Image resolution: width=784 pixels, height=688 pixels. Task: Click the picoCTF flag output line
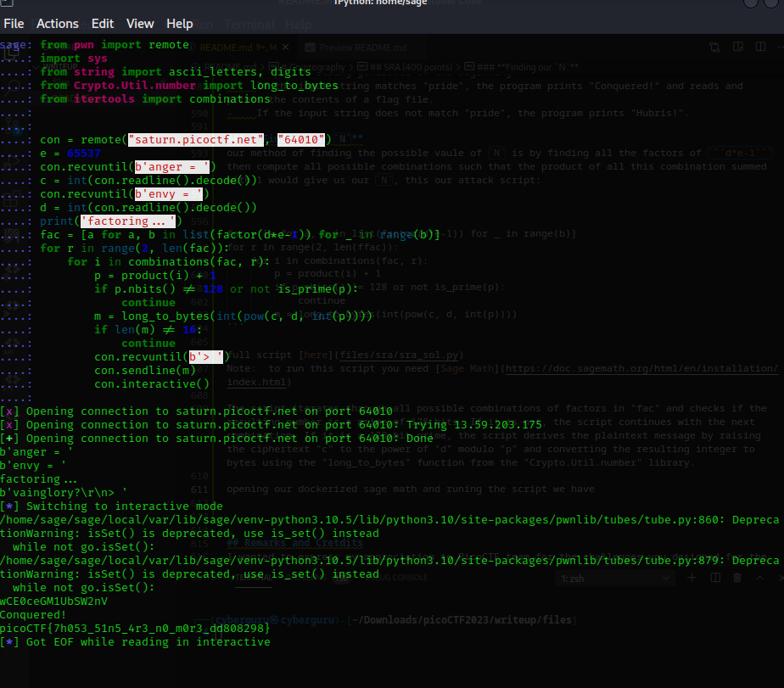(135, 629)
